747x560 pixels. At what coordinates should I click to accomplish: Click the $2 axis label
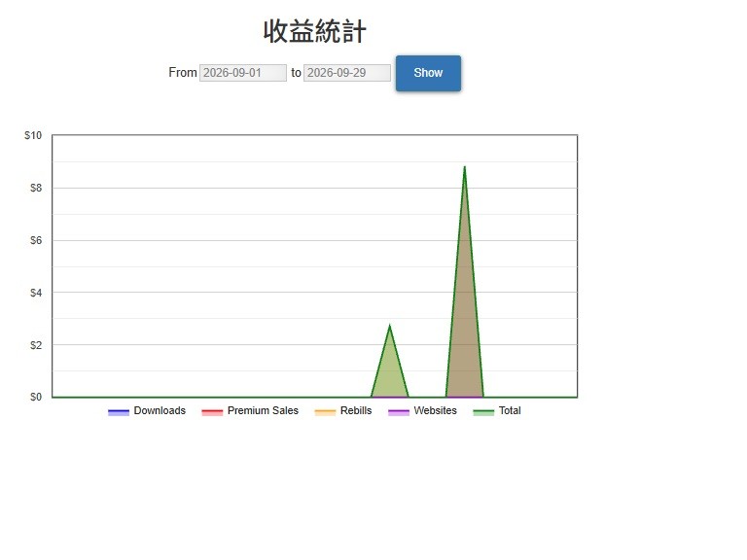(36, 345)
